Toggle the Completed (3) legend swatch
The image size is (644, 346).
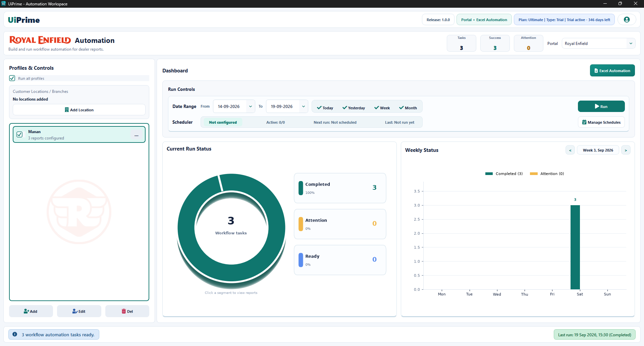[x=489, y=174]
